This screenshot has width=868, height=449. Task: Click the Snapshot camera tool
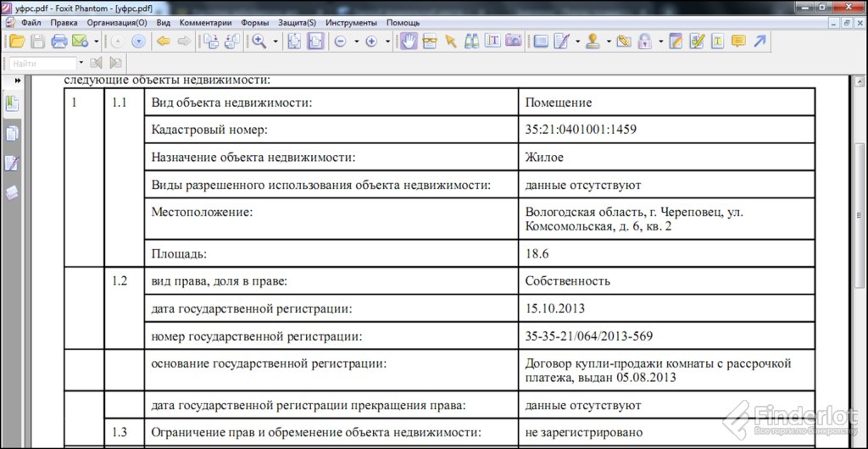tap(513, 41)
